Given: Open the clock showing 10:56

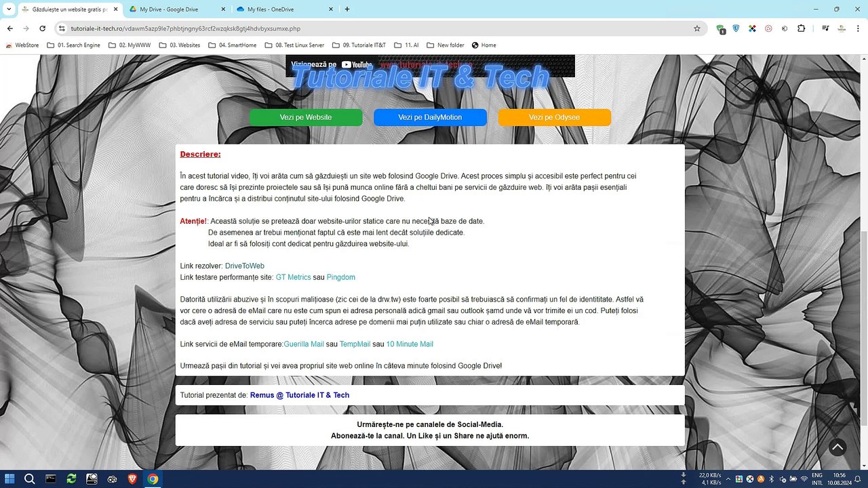Looking at the screenshot, I should pos(840,479).
